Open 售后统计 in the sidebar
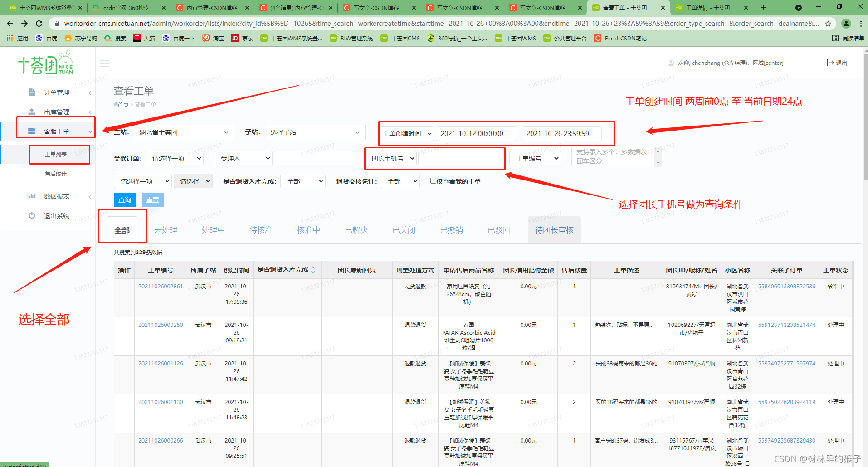The height and width of the screenshot is (467, 868). [x=56, y=174]
